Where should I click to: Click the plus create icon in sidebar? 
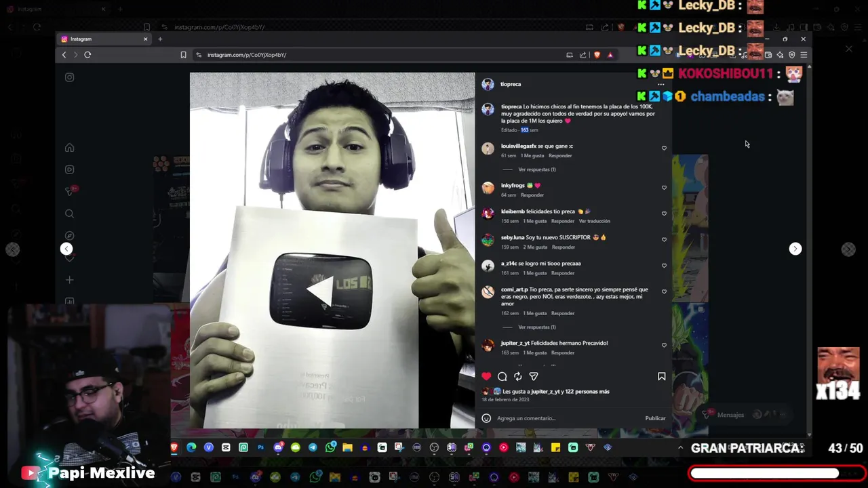pos(69,279)
